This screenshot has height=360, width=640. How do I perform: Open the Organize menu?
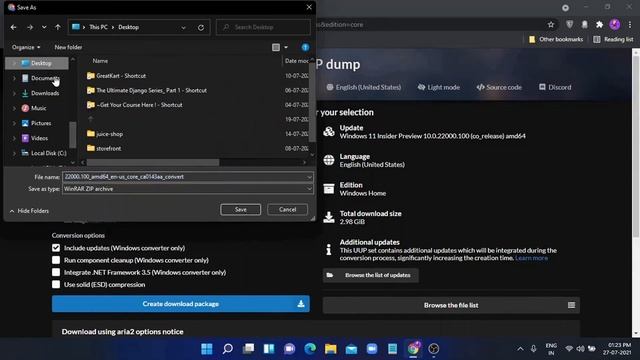coord(26,47)
